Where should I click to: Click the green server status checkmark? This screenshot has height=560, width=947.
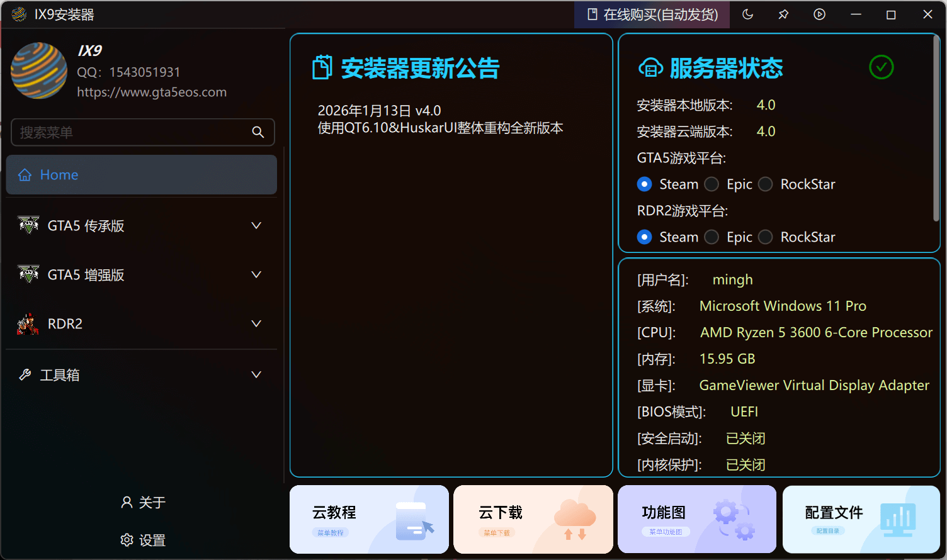[x=881, y=67]
